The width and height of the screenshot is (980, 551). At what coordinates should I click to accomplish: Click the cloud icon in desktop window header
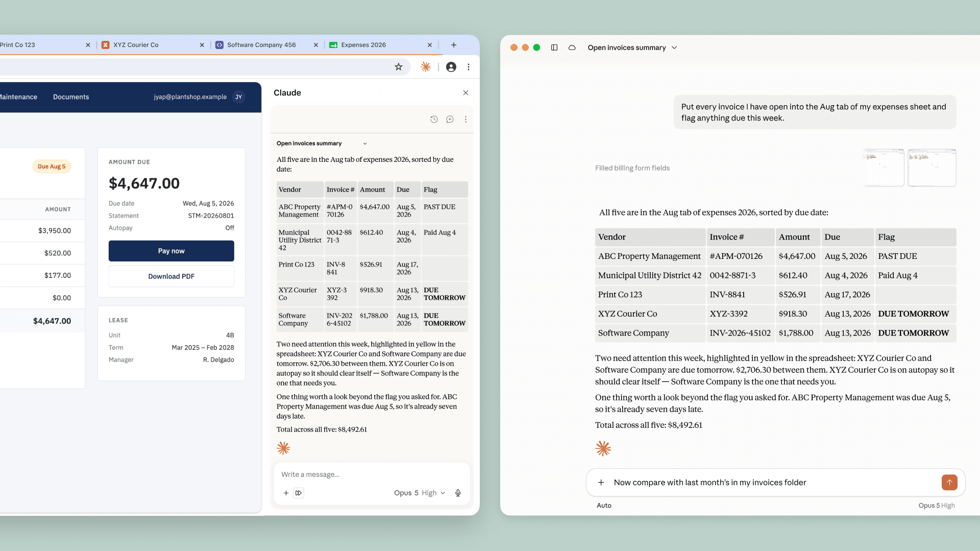click(x=572, y=47)
